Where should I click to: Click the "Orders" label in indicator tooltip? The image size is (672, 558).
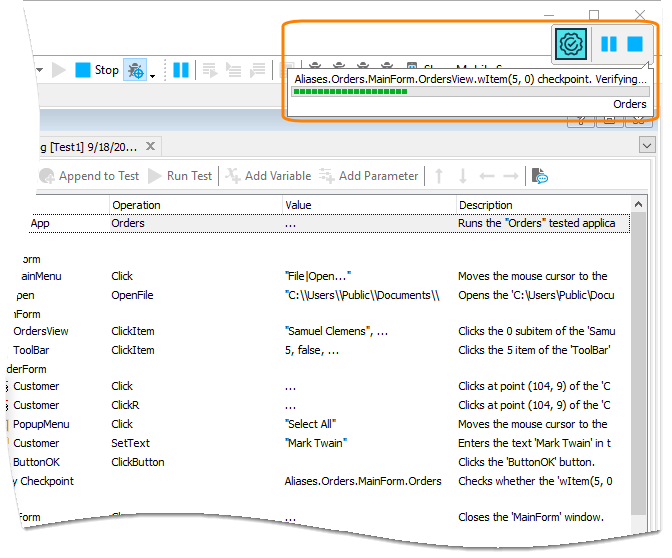click(630, 104)
